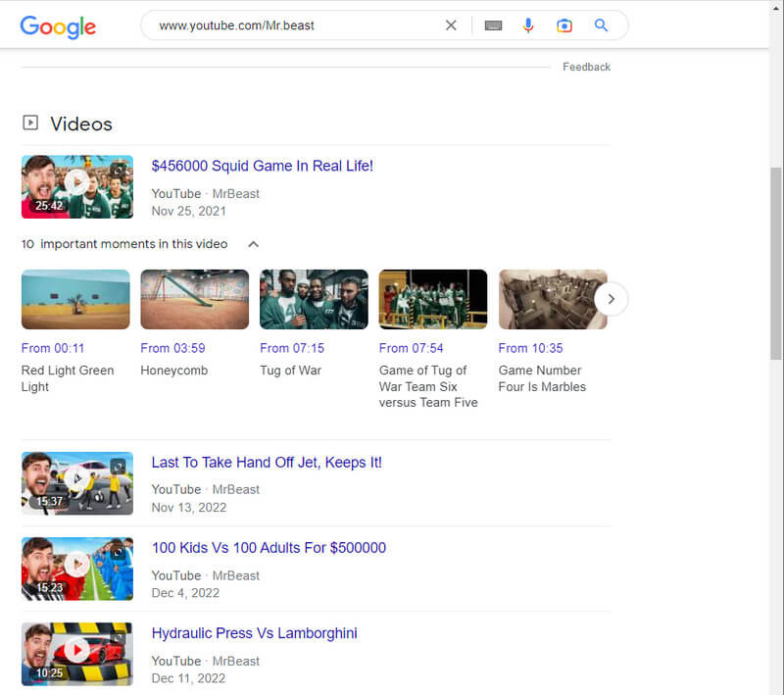The height and width of the screenshot is (695, 784).
Task: Open 'Hydraulic Press Vs Lamborghini' link
Action: coord(254,633)
